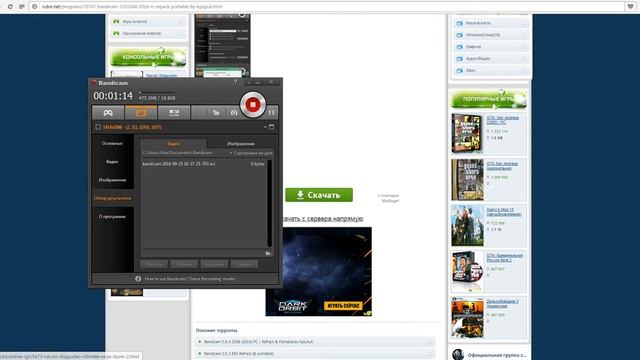Open the Изображения section in sidebar

click(112, 180)
